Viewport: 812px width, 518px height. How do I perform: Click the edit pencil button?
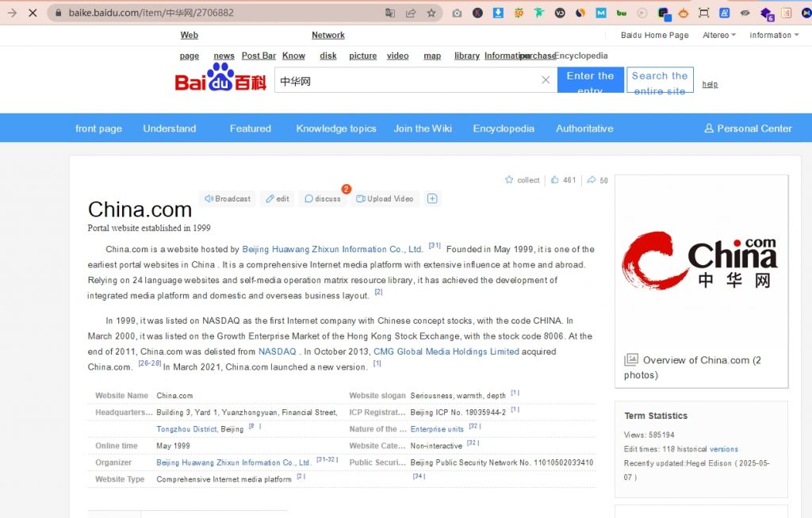tap(277, 199)
